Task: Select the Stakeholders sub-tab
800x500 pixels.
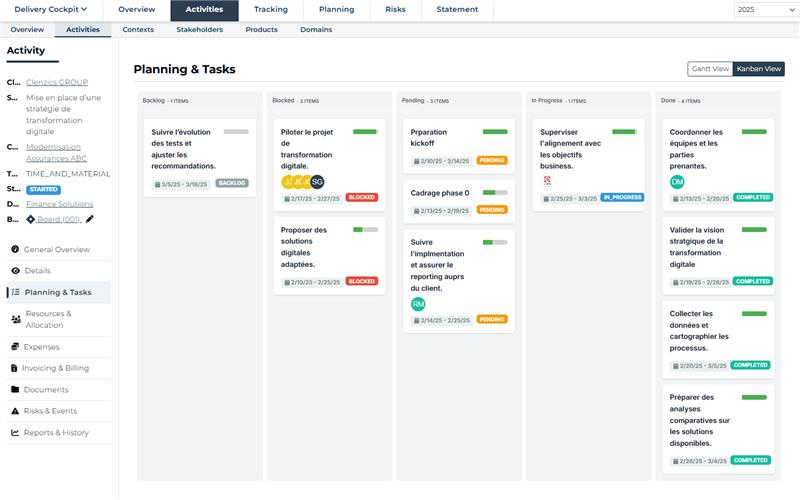Action: pos(199,30)
